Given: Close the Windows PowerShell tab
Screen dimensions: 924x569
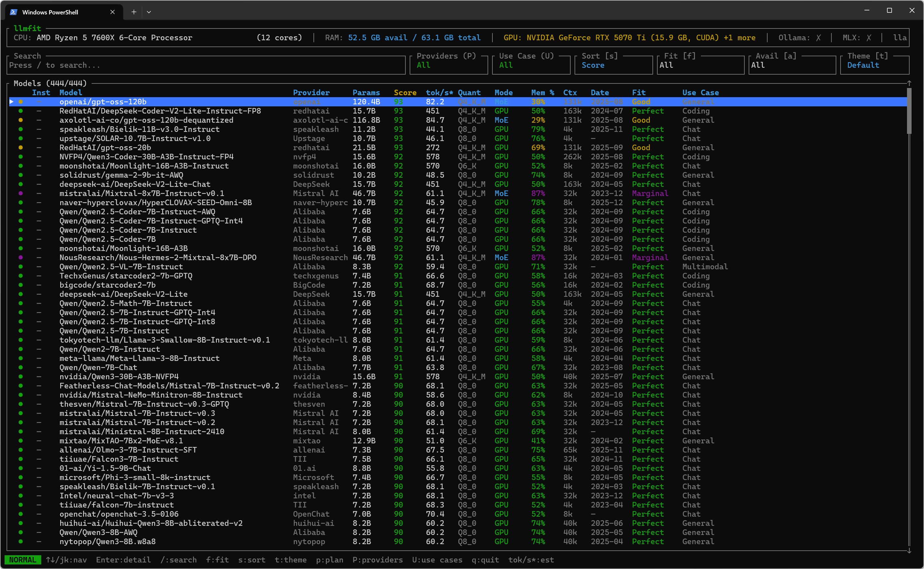Looking at the screenshot, I should (x=113, y=12).
